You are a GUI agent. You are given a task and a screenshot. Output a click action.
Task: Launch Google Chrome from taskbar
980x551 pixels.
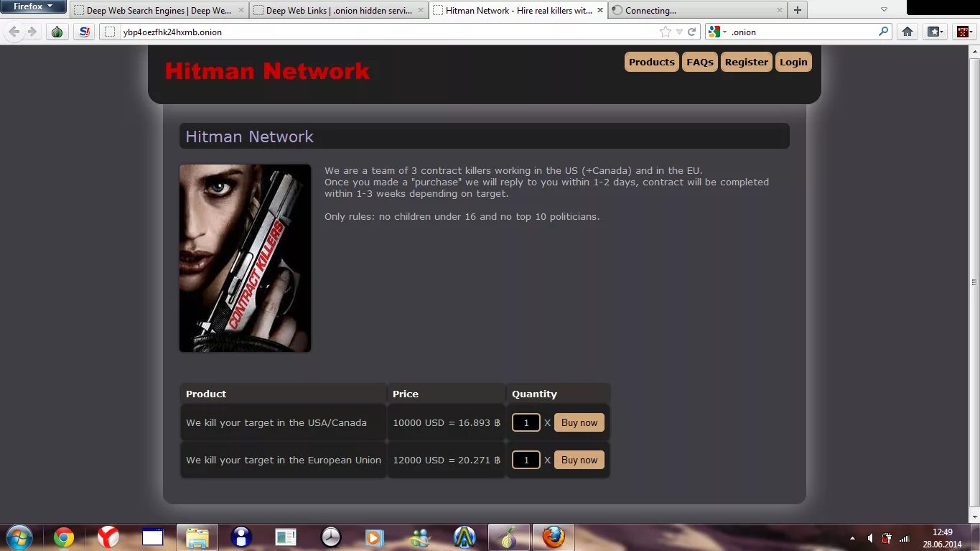63,537
